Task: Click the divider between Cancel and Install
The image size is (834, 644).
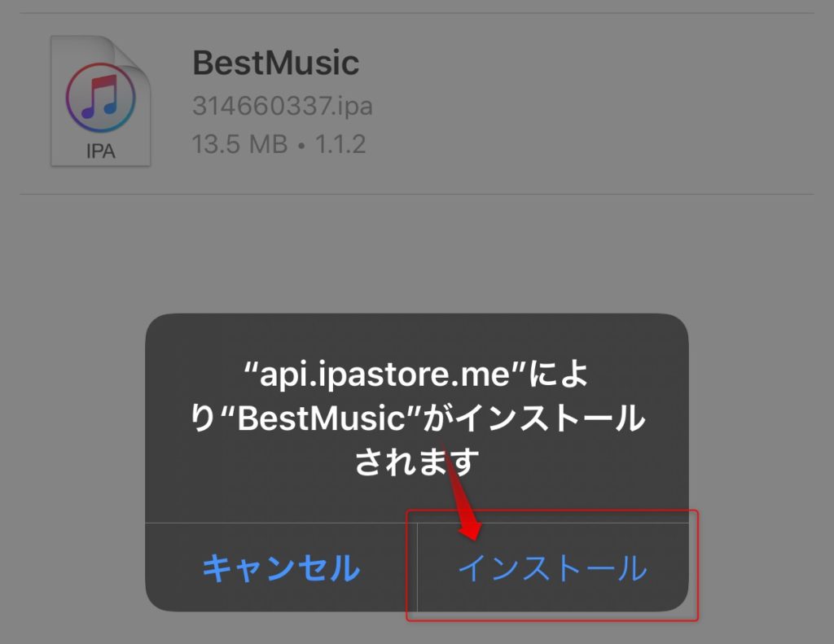Action: point(418,567)
